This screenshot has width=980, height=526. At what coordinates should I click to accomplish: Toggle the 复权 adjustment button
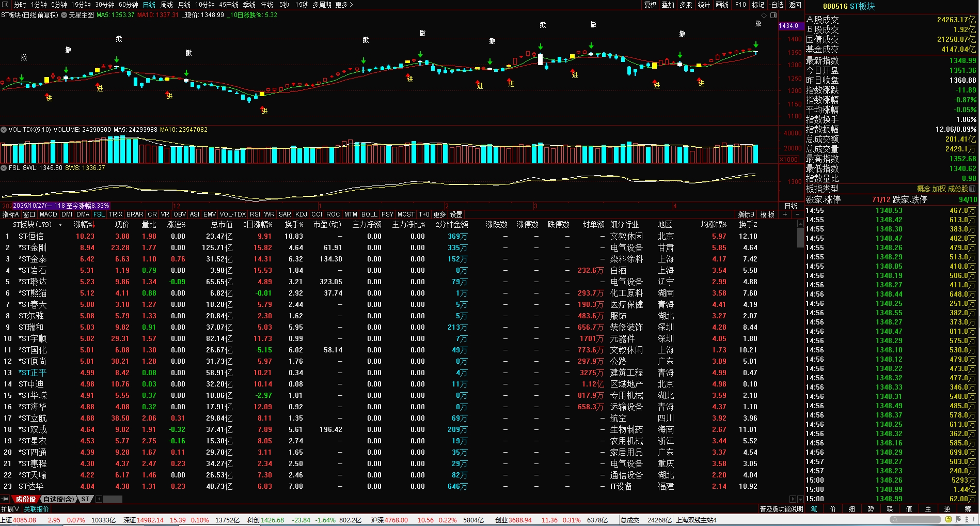[650, 5]
